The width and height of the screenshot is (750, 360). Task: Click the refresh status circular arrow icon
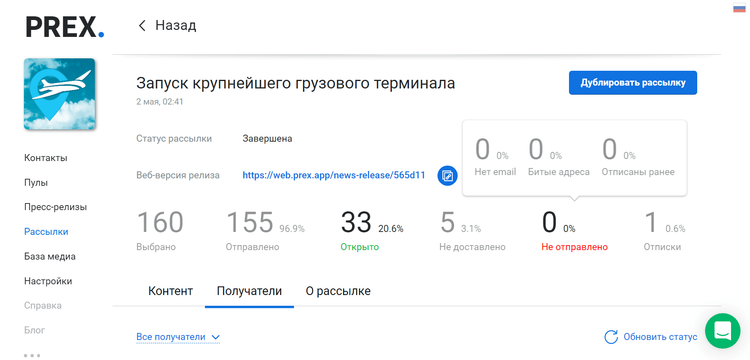point(611,337)
